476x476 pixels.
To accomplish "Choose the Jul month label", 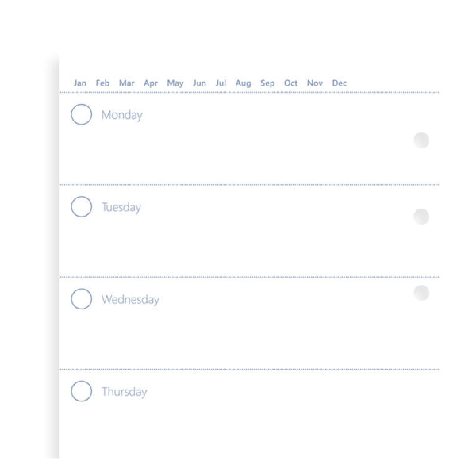I will point(221,83).
